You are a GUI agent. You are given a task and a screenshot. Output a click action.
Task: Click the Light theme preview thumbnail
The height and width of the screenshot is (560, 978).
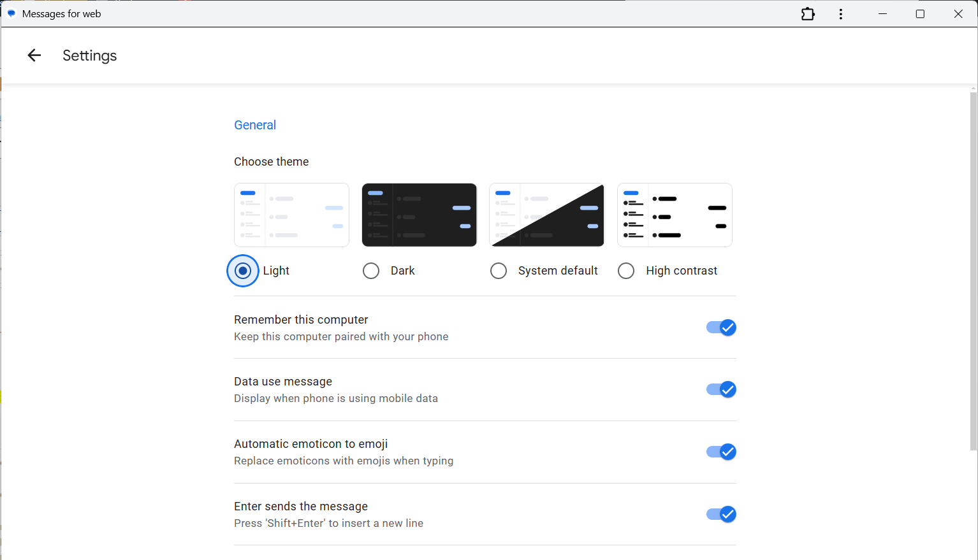point(291,215)
